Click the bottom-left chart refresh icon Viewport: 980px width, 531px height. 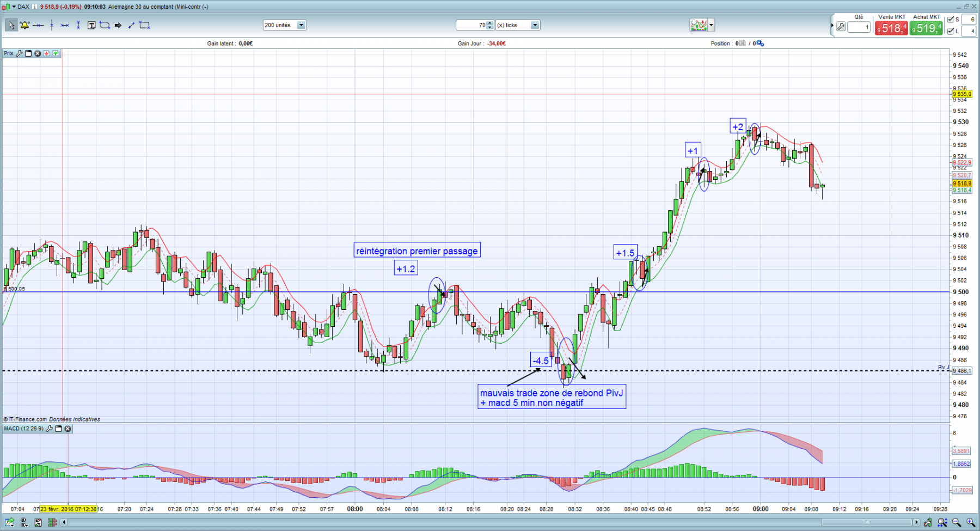(x=10, y=522)
